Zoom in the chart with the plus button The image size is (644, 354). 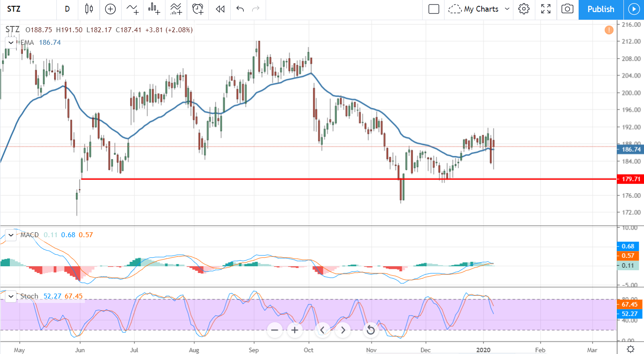294,330
